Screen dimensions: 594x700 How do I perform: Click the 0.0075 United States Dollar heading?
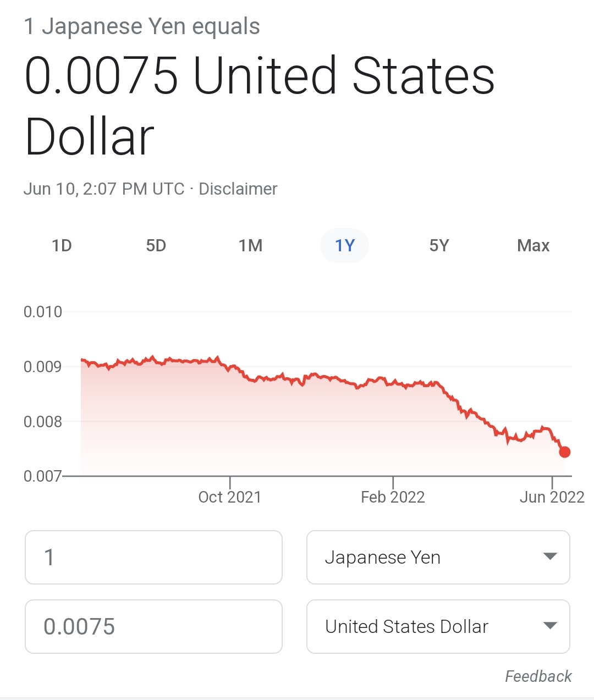tap(260, 106)
